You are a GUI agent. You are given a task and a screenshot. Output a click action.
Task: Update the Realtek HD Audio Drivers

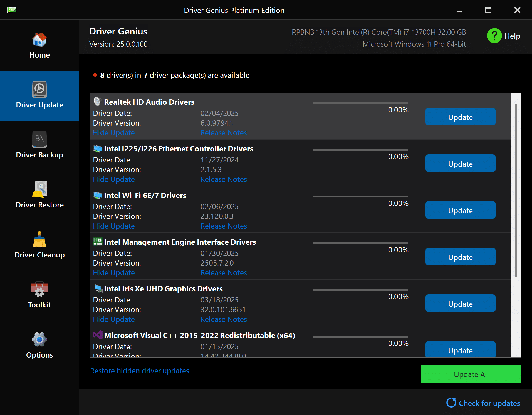click(x=460, y=117)
